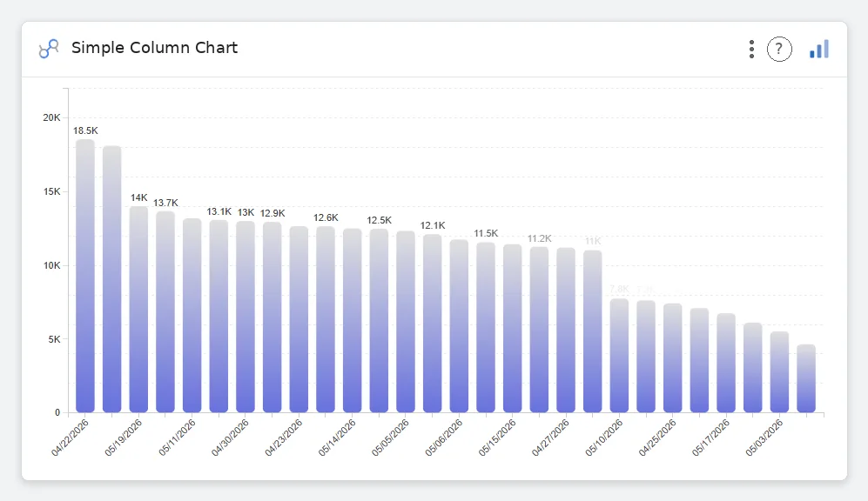
Task: Click the 12.5K data label
Action: click(x=380, y=221)
